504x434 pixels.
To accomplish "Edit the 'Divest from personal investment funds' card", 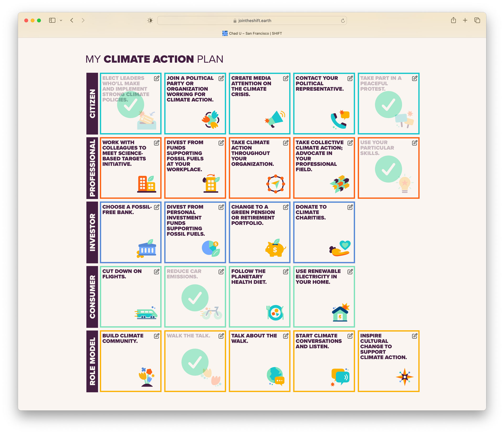I will 221,207.
